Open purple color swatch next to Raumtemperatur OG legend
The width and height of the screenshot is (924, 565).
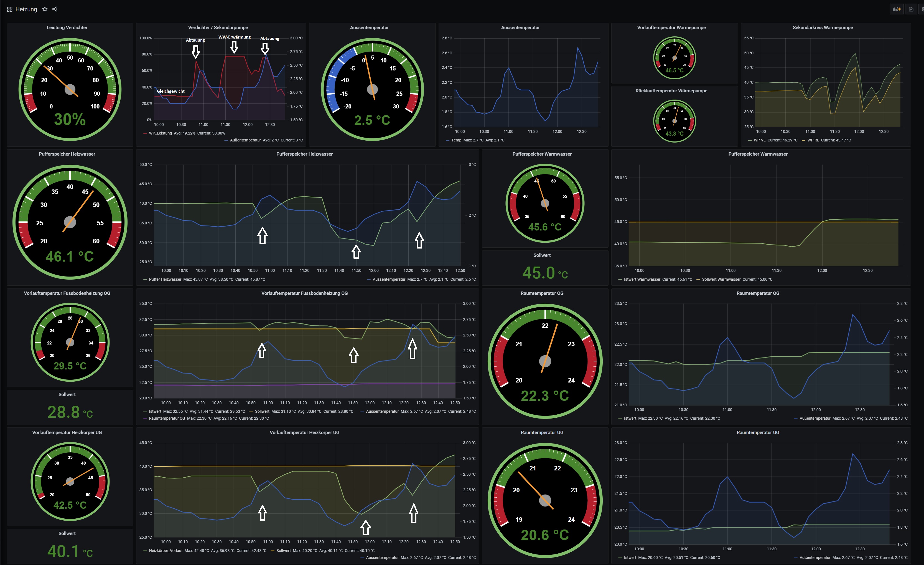point(145,418)
